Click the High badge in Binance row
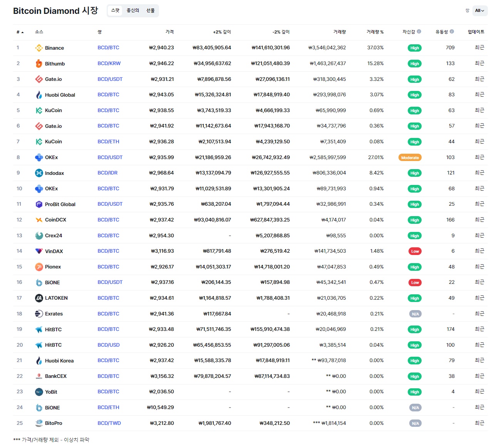 click(x=415, y=48)
